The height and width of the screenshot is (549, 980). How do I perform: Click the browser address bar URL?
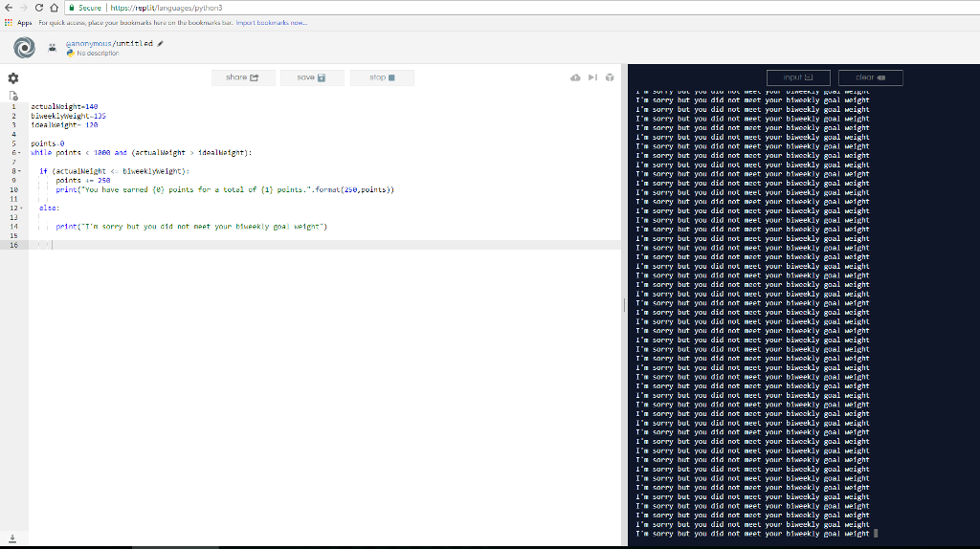167,8
